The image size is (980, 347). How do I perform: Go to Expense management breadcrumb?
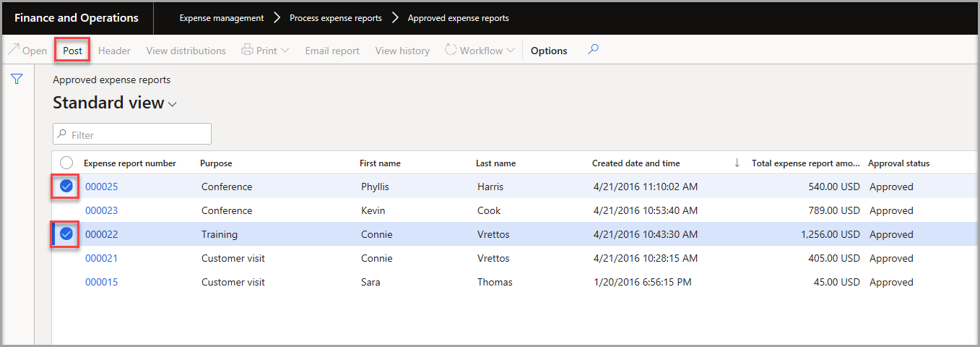point(222,18)
